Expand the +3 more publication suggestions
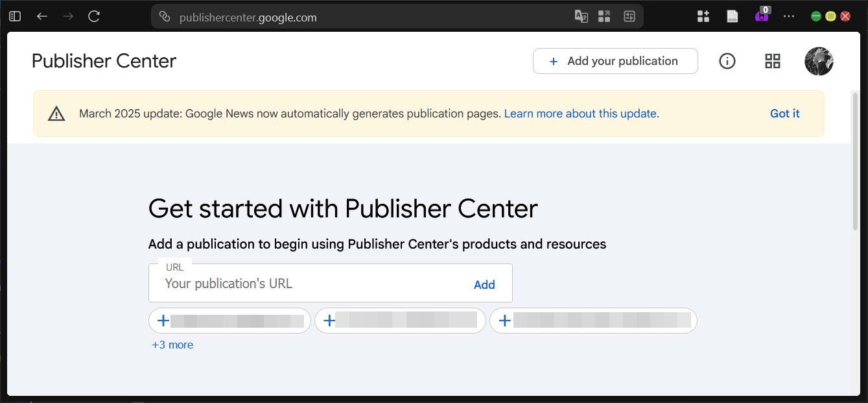The height and width of the screenshot is (403, 868). (172, 345)
